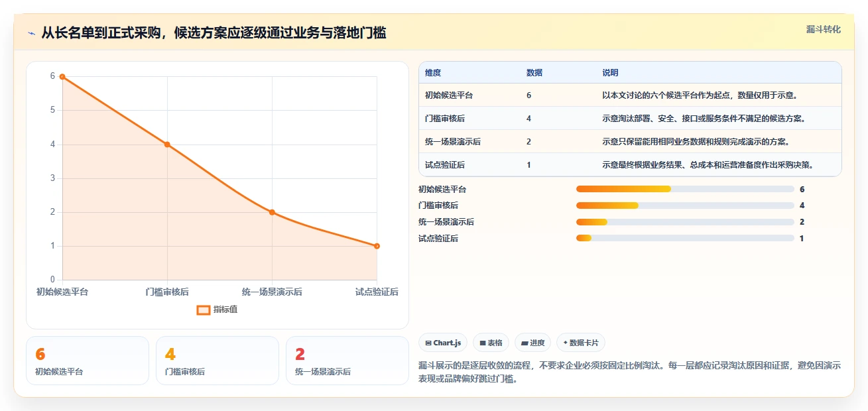This screenshot has width=868, height=411.
Task: Click the stat card showing 4 门槛审核后
Action: (x=217, y=361)
